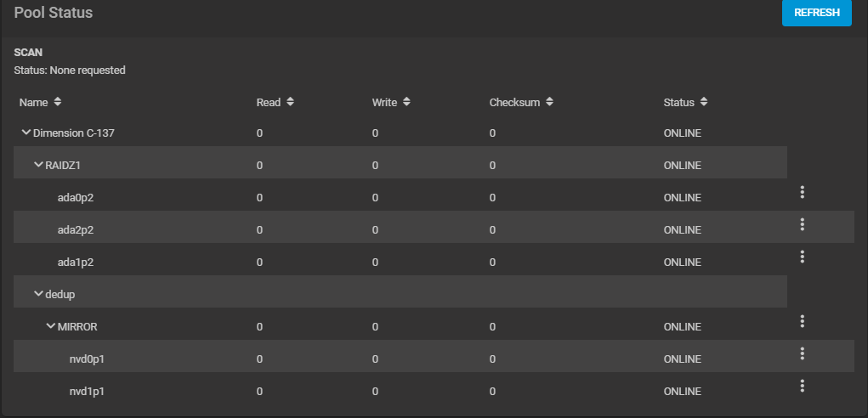
Task: Open options menu for ada2p2 disk
Action: pyautogui.click(x=802, y=224)
